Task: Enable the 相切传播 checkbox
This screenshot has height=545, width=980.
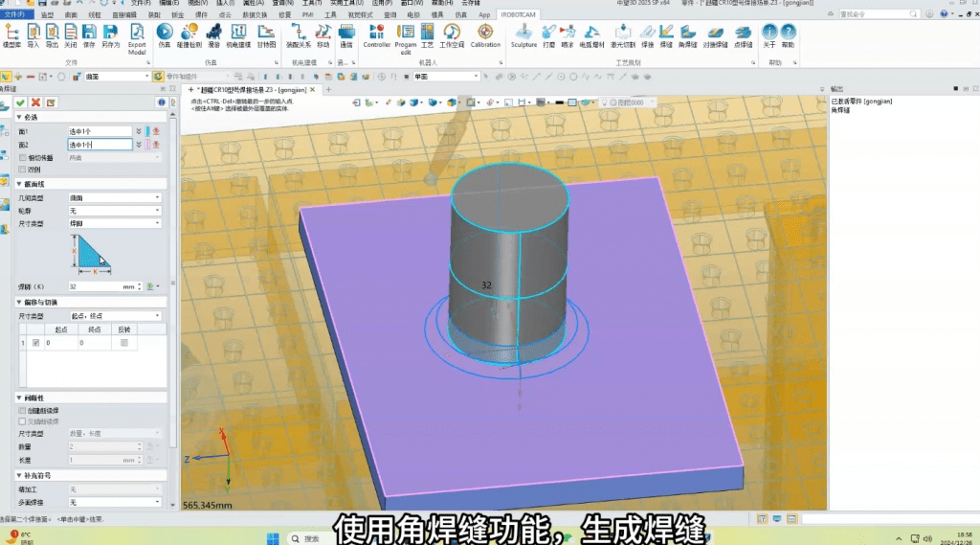Action: pyautogui.click(x=23, y=157)
